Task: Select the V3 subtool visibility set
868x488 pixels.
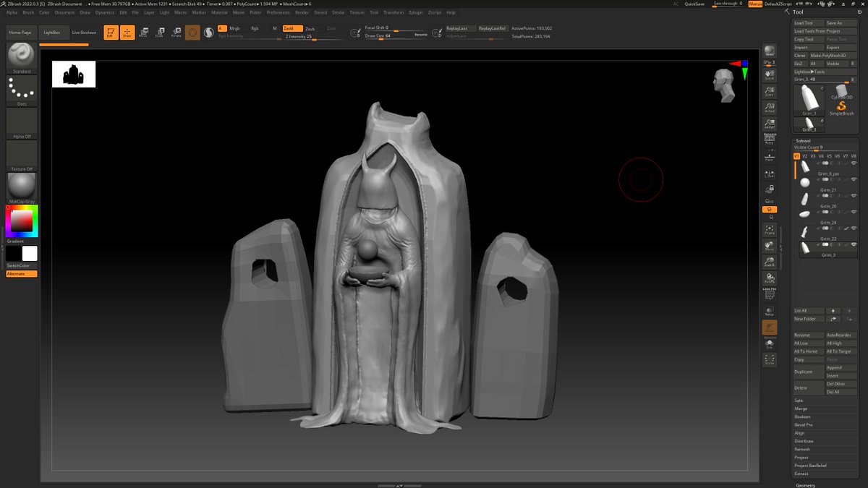Action: 813,156
